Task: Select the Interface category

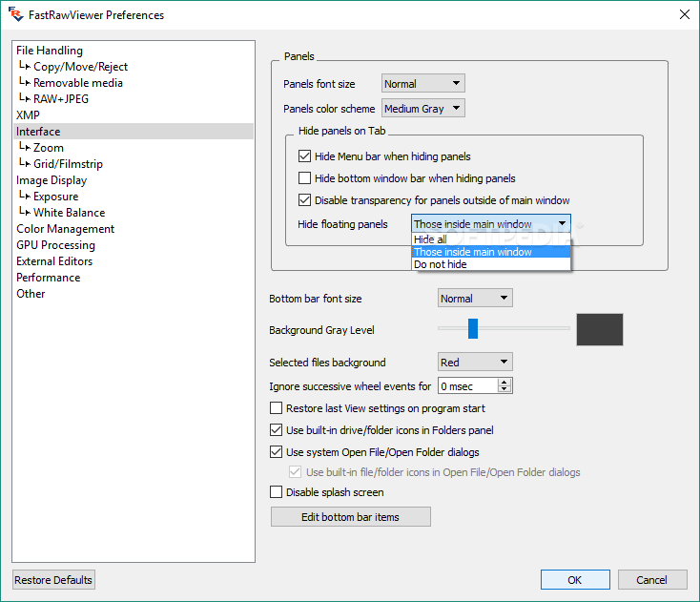Action: (134, 132)
